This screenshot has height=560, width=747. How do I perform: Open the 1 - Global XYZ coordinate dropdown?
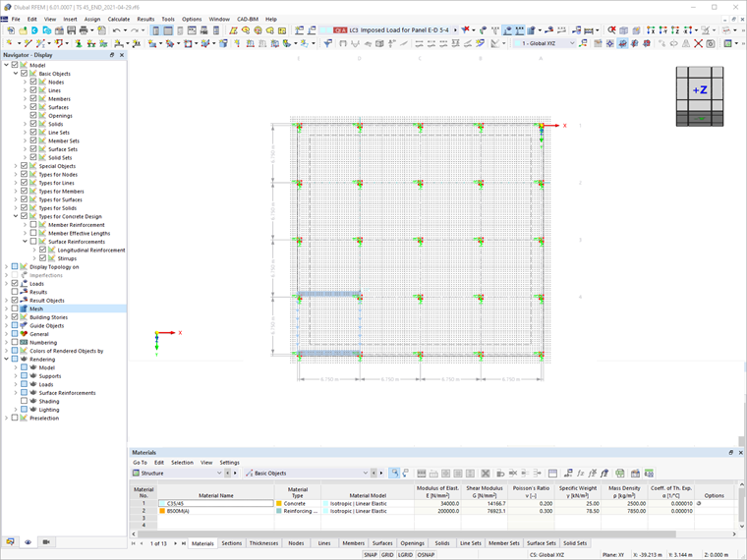coord(545,43)
